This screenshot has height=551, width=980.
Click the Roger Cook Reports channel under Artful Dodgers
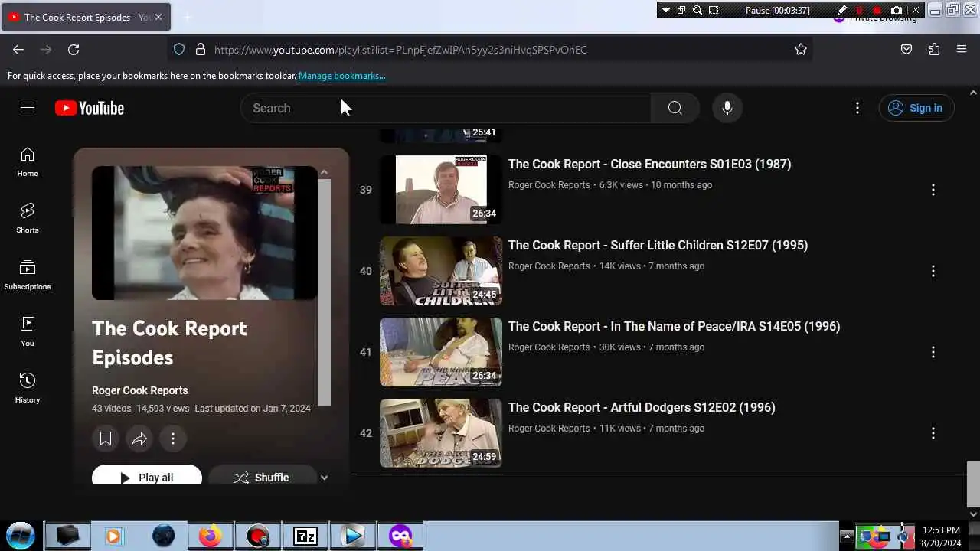(x=549, y=429)
